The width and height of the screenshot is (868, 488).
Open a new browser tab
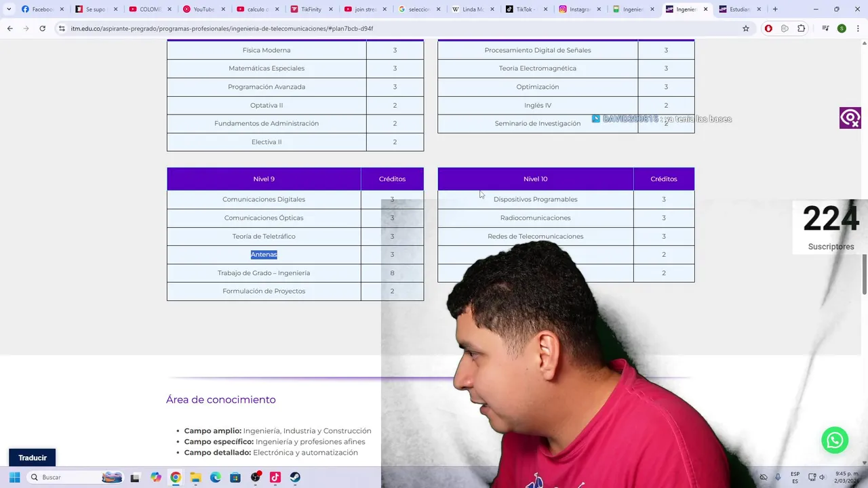(775, 9)
